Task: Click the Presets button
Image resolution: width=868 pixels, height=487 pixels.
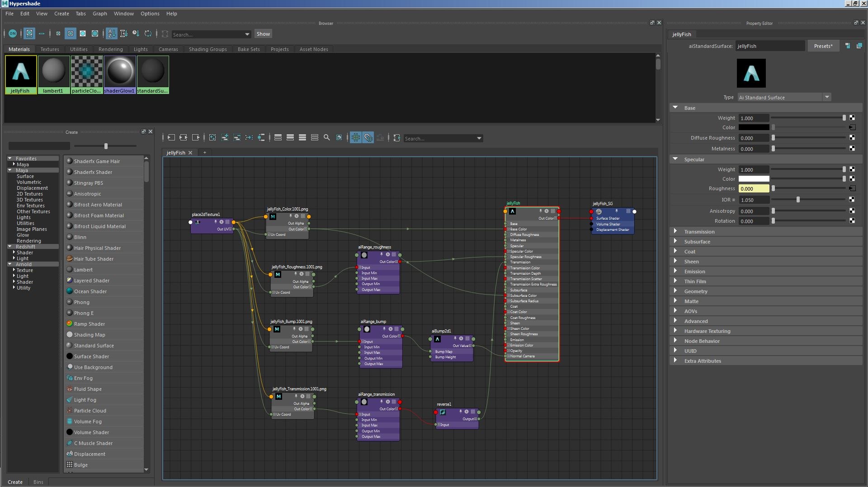Action: click(823, 46)
